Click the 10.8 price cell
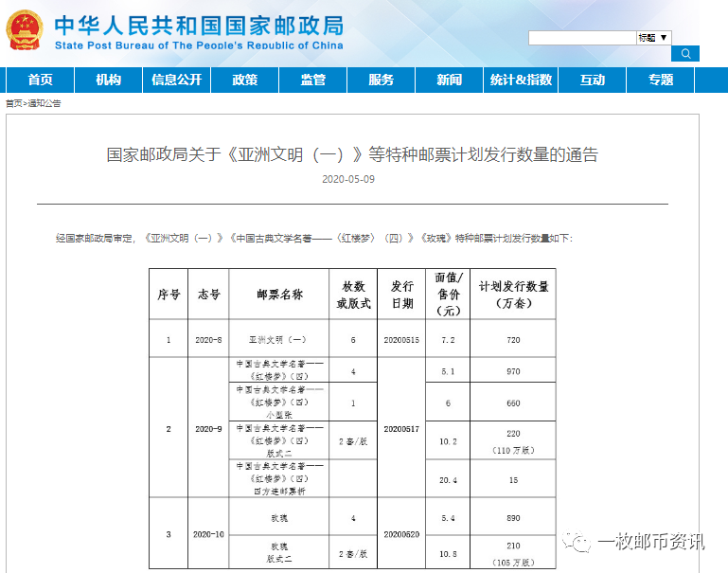728x573 pixels. [448, 553]
